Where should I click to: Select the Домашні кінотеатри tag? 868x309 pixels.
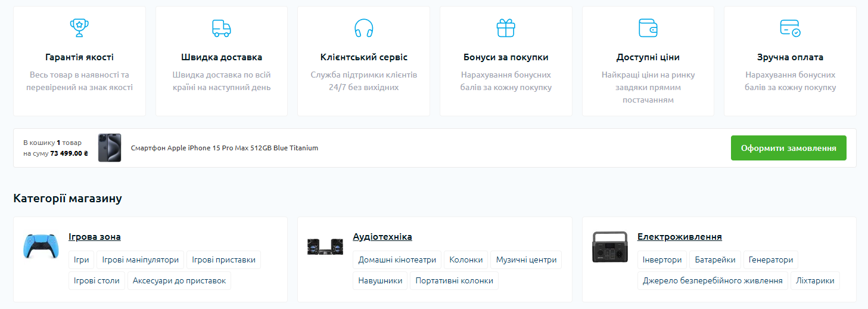(x=397, y=260)
